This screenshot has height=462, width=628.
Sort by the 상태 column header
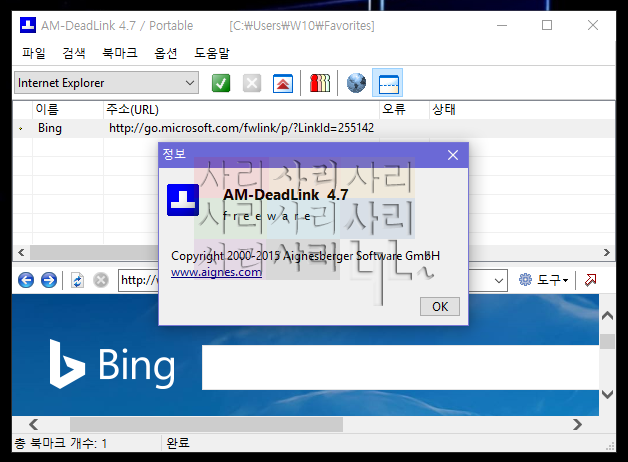(x=522, y=109)
